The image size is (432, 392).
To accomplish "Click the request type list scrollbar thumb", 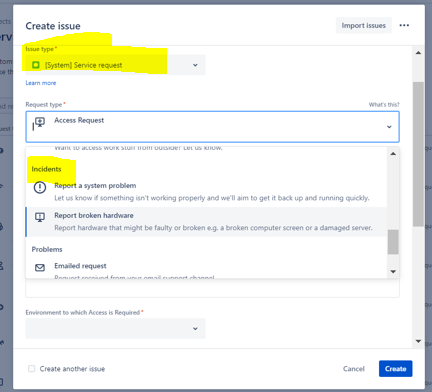I will click(393, 242).
